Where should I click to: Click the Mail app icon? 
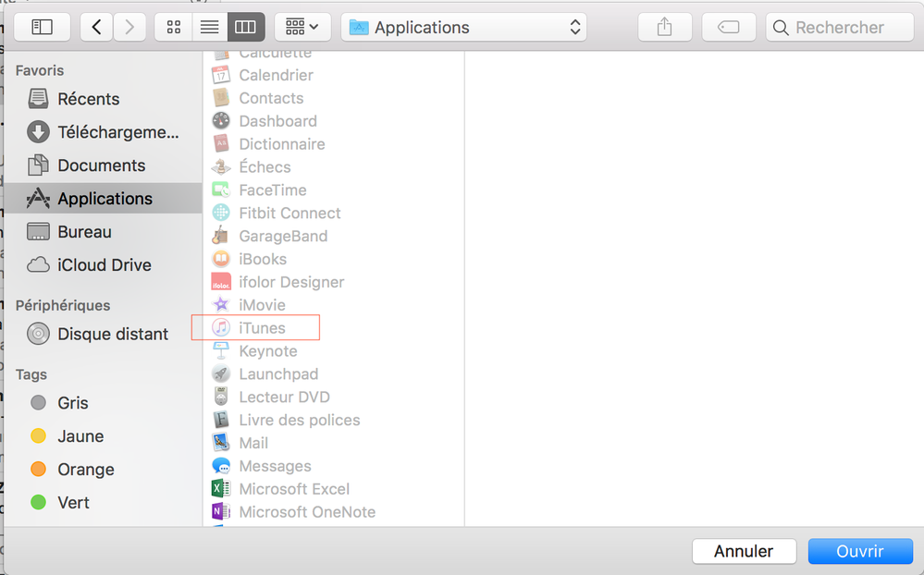221,443
